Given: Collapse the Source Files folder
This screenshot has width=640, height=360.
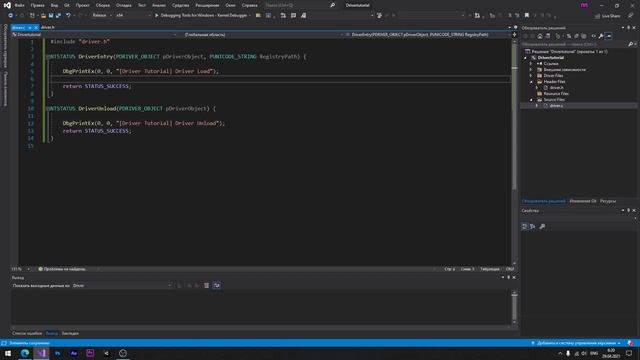Looking at the screenshot, I should click(531, 100).
